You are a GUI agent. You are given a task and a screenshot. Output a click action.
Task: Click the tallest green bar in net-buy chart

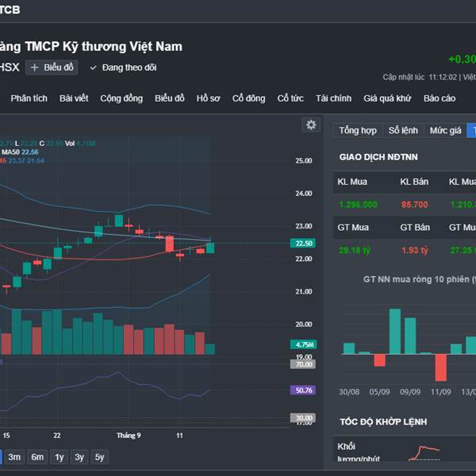[x=394, y=332]
